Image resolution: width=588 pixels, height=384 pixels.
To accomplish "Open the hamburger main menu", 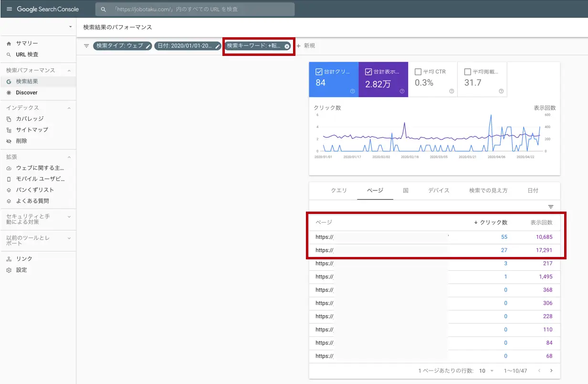I will tap(9, 9).
